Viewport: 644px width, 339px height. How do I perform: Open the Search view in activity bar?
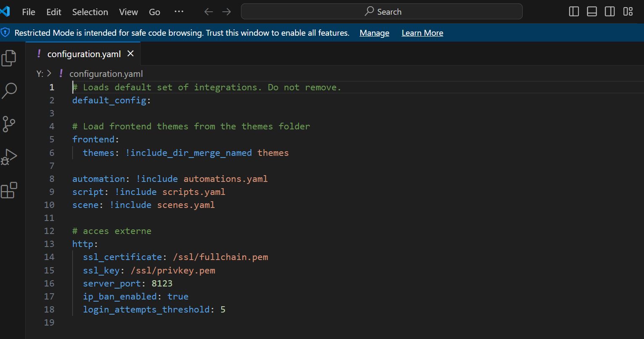pos(9,90)
